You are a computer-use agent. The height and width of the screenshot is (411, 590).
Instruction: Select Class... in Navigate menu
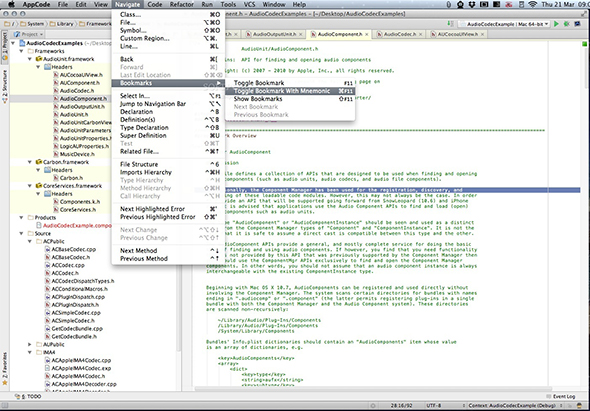[168, 15]
